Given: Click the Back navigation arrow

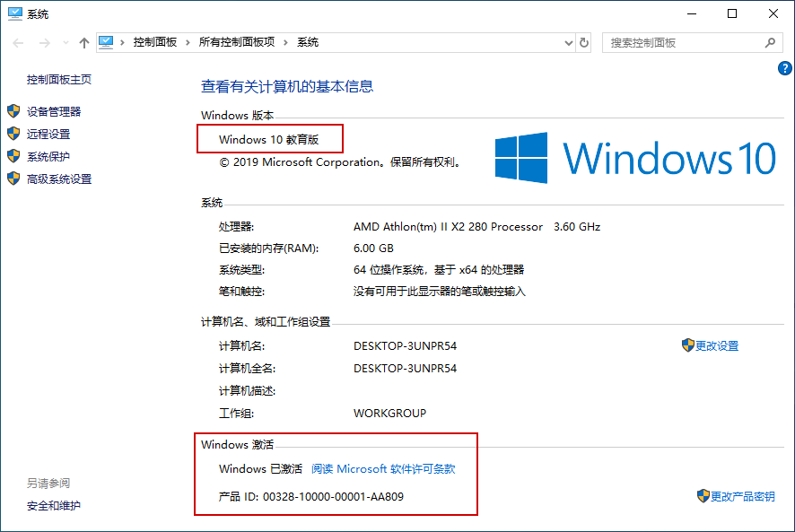Looking at the screenshot, I should coord(18,43).
